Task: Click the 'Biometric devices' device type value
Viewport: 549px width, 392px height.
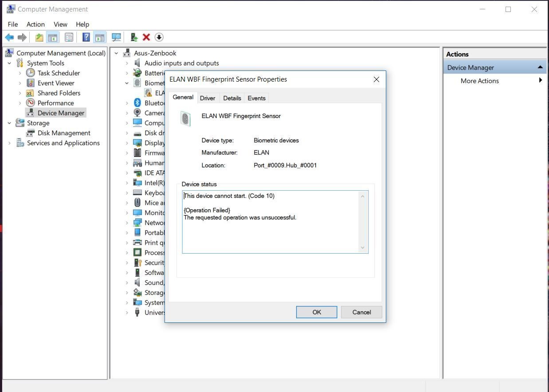Action: point(276,141)
